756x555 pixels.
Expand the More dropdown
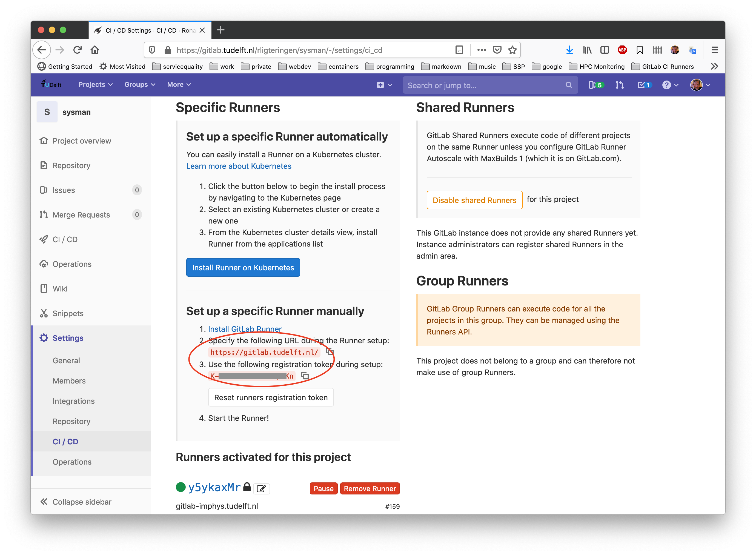tap(179, 85)
